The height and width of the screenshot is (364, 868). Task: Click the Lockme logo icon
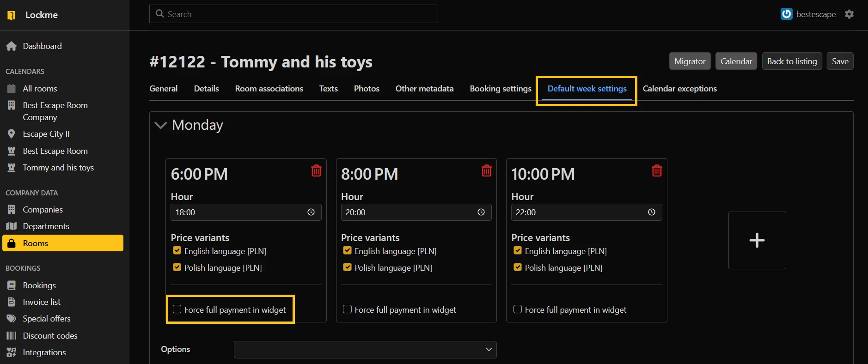(x=12, y=15)
